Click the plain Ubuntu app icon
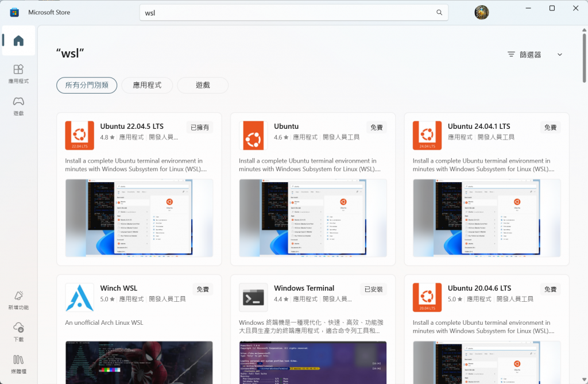The image size is (588, 384). (253, 135)
